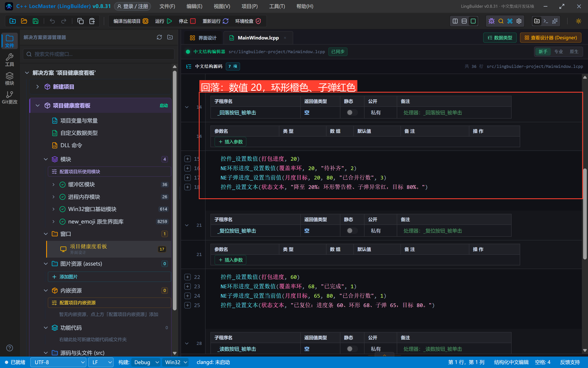Click the help question mark icon

(x=9, y=348)
